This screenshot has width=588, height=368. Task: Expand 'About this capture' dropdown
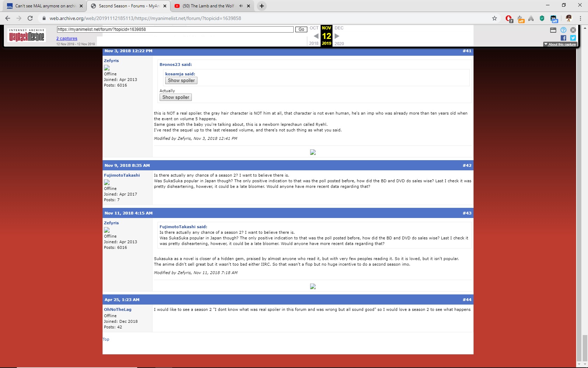tap(560, 44)
